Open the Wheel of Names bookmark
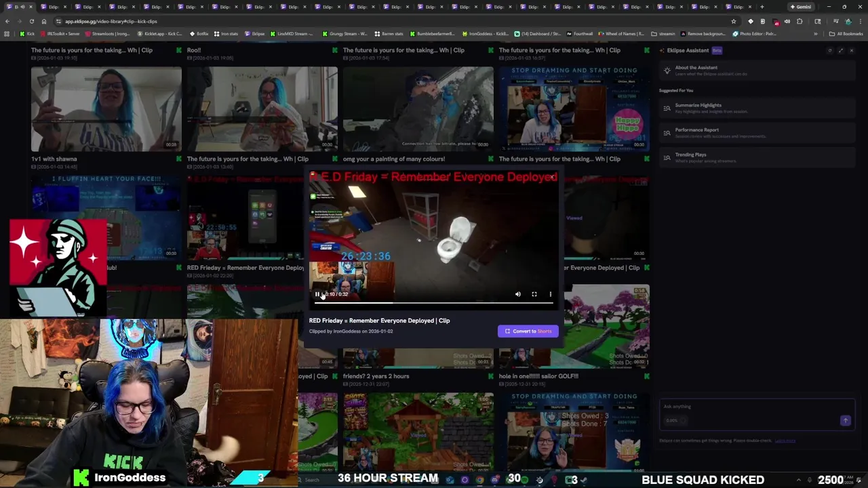Viewport: 868px width, 488px height. click(621, 33)
